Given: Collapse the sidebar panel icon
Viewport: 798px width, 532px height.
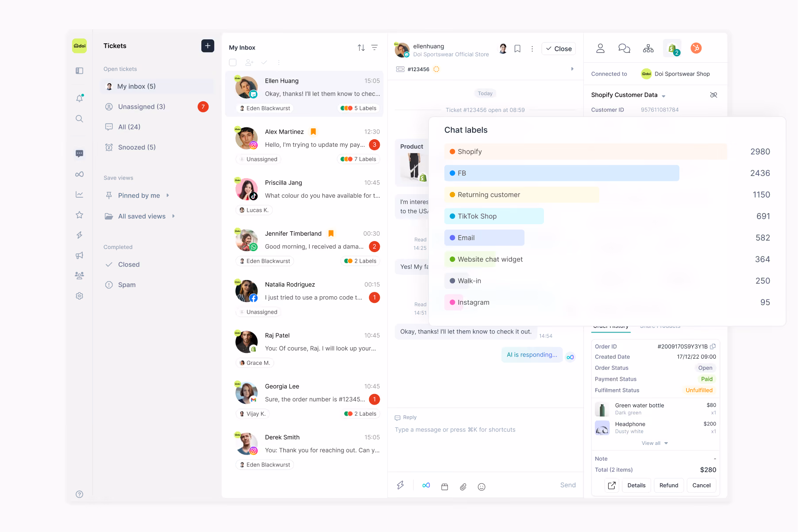Looking at the screenshot, I should pyautogui.click(x=80, y=71).
